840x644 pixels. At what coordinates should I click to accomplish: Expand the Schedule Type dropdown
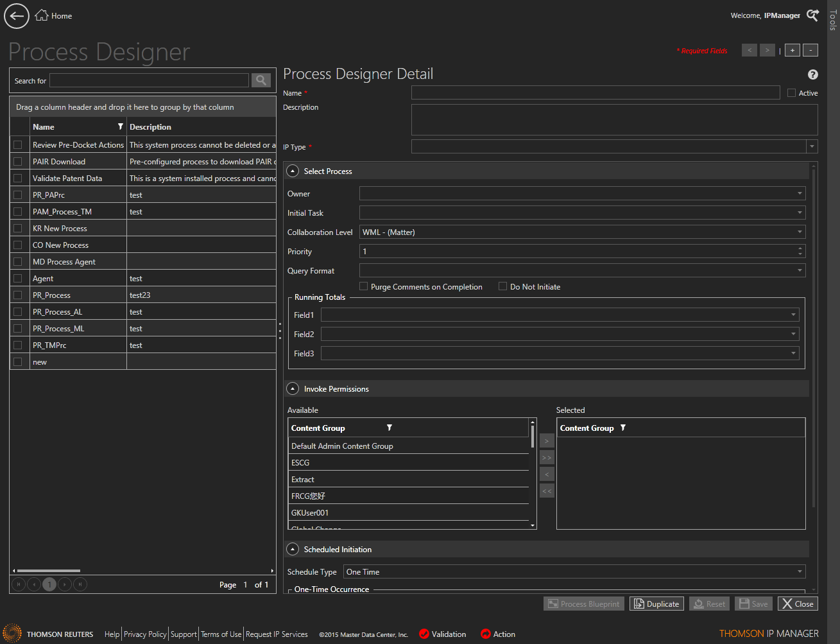click(x=800, y=571)
